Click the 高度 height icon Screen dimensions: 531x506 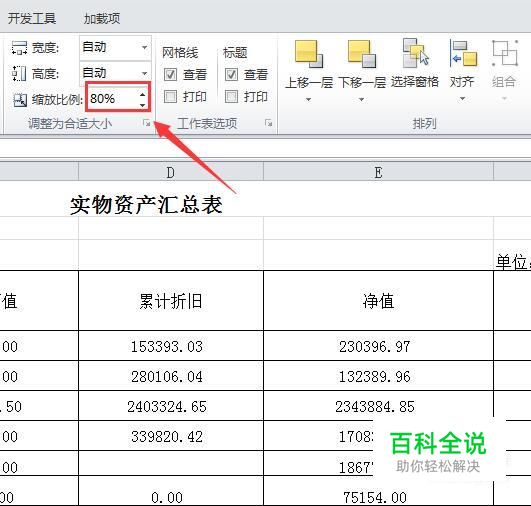[19, 73]
